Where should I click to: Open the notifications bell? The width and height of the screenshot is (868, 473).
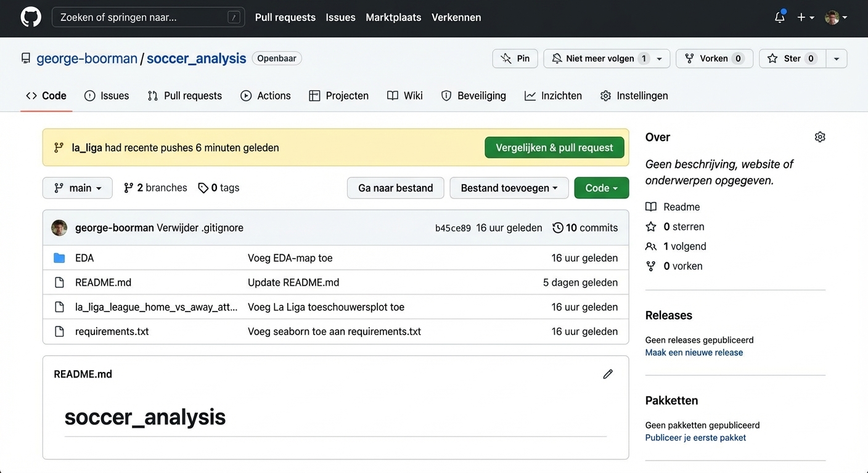[779, 18]
